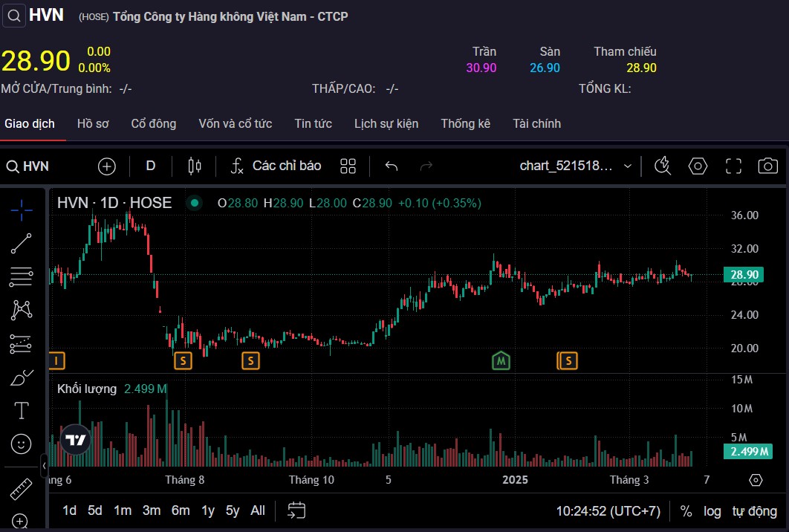Screen dimensions: 789x532
Task: Click the HVN symbol search field
Action: pyautogui.click(x=28, y=166)
